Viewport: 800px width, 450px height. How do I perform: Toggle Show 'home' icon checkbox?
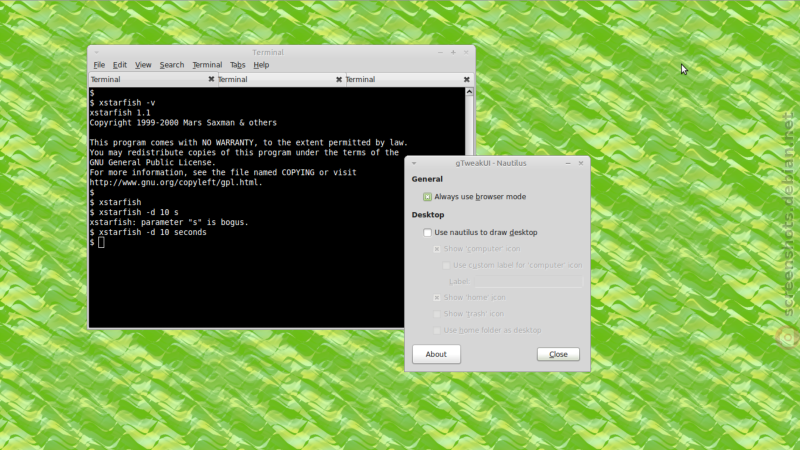click(437, 297)
